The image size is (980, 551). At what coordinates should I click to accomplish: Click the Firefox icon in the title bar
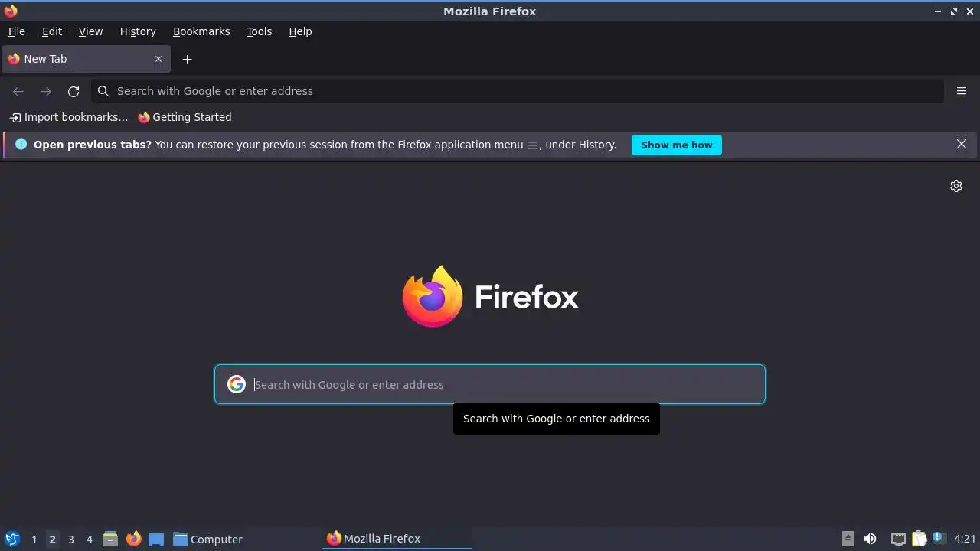click(x=11, y=11)
